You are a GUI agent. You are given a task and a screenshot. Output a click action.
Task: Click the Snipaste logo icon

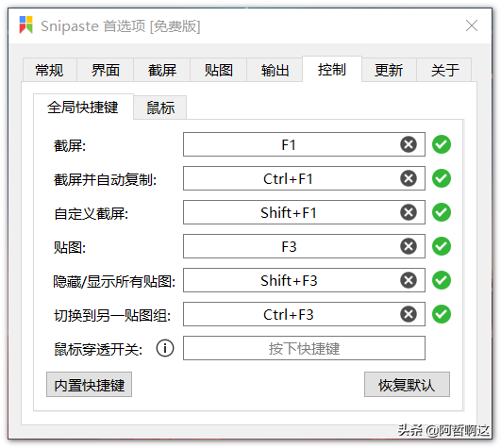tap(25, 25)
